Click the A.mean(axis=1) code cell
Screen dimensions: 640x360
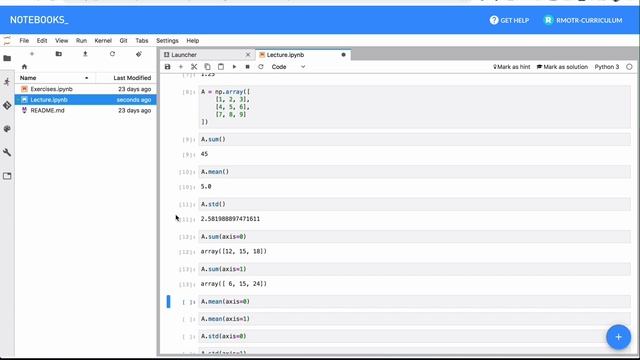414,319
